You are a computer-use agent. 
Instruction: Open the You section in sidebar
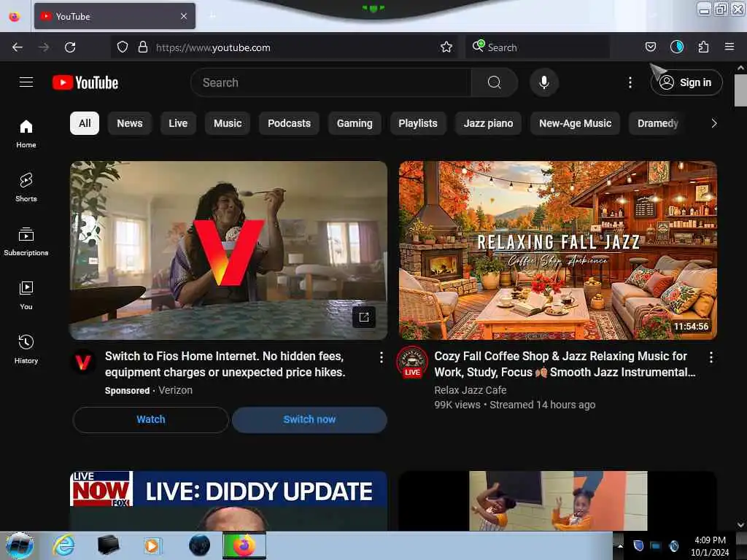tap(26, 296)
